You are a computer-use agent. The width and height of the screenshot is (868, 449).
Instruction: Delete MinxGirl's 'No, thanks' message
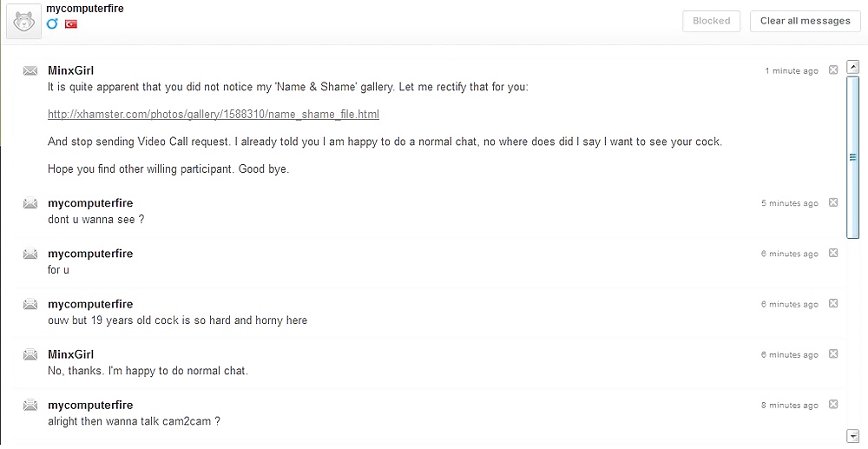point(833,353)
